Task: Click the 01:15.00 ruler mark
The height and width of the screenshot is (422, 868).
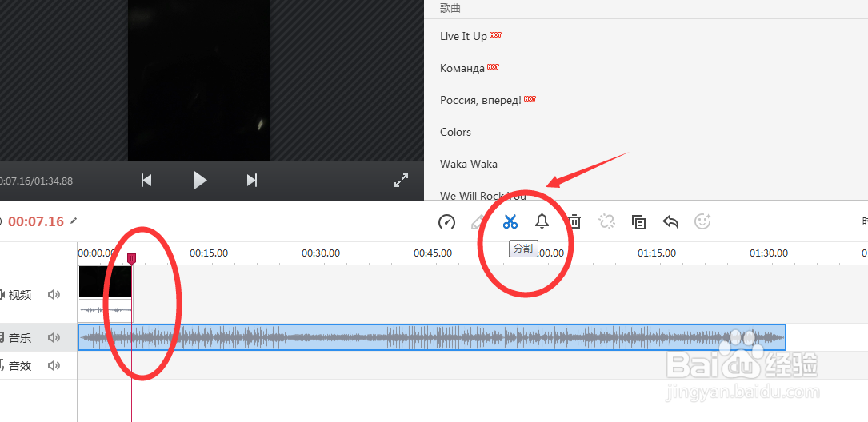Action: point(657,253)
